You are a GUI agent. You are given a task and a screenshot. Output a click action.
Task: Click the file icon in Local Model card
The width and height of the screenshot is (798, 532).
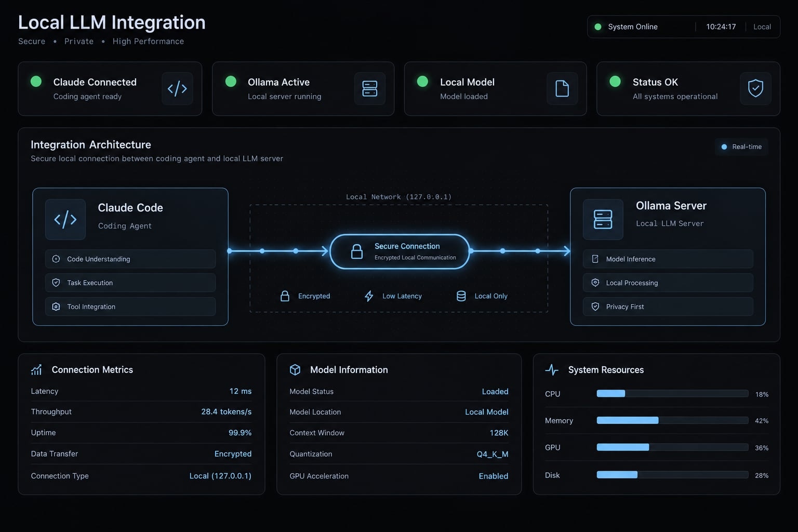(x=562, y=89)
